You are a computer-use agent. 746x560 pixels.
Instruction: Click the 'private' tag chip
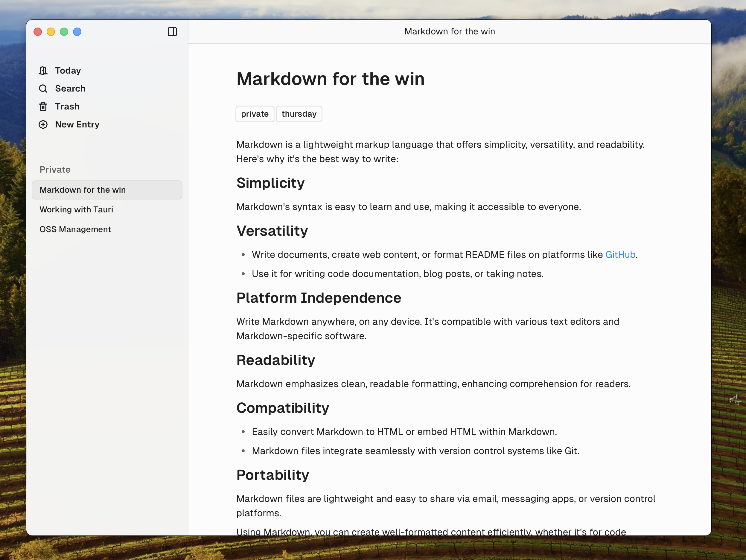pos(255,114)
